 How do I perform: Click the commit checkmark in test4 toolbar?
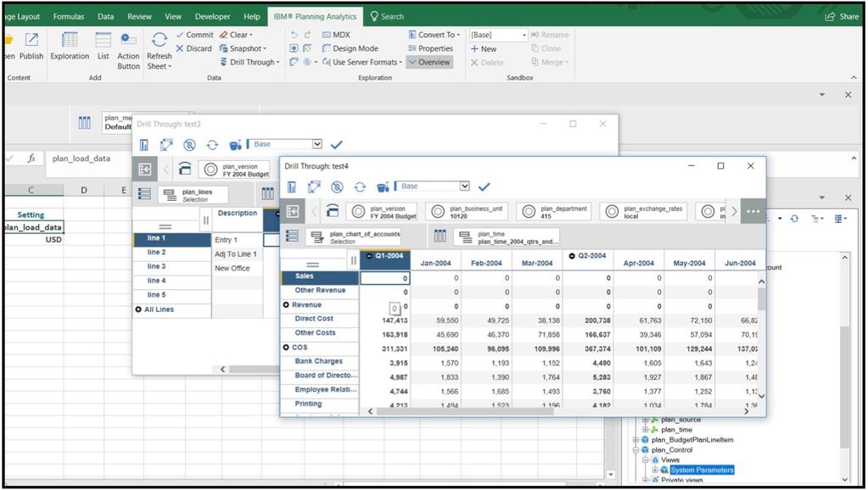point(484,187)
